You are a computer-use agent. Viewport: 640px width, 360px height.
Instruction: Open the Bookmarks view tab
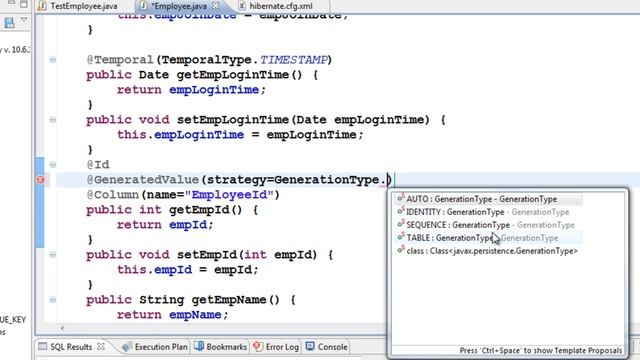226,347
